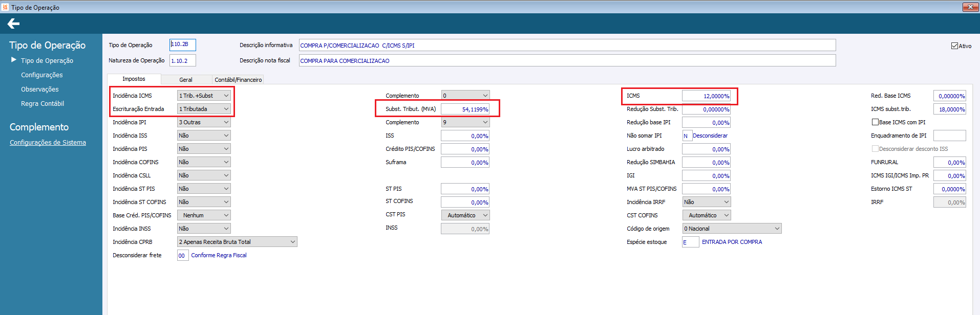
Task: Click ICMS subst.trib. 18,0000% field
Action: point(950,109)
